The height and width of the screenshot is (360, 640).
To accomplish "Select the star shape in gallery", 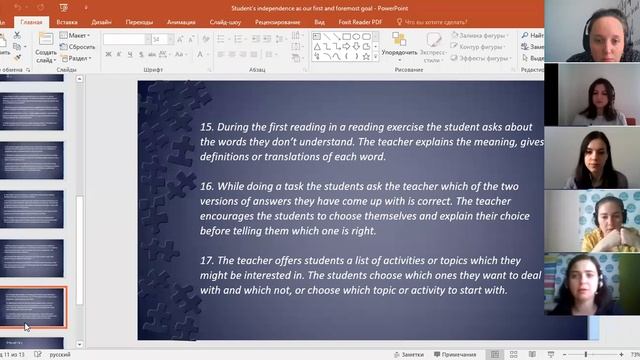I will click(x=366, y=57).
